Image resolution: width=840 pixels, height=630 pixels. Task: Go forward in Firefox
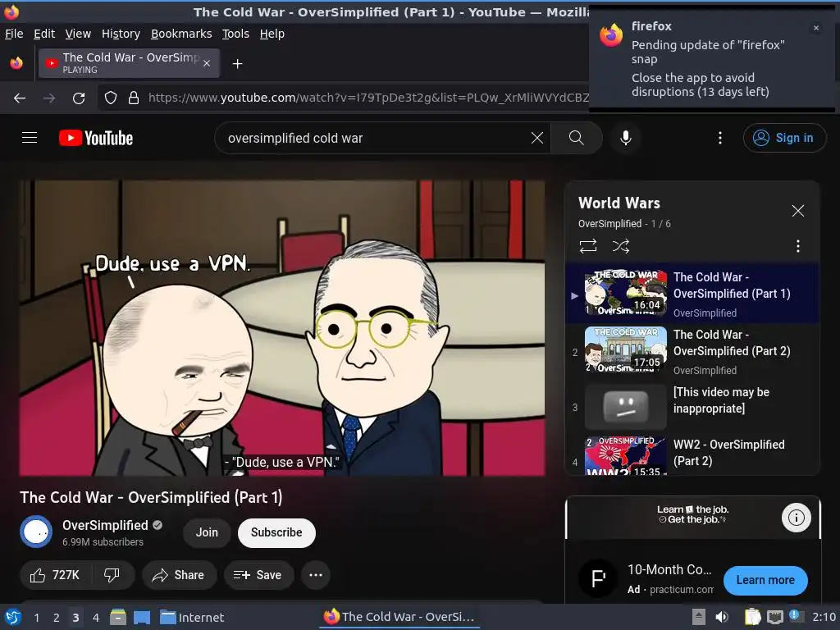49,98
